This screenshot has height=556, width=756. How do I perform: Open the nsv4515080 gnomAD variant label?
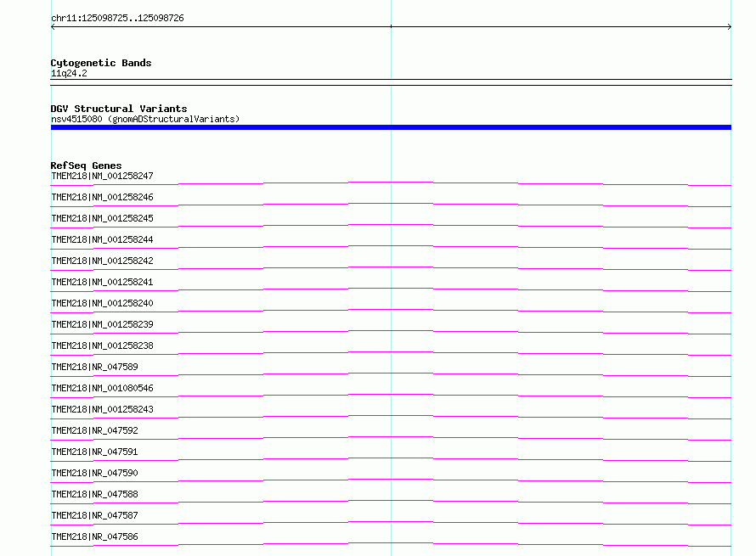pyautogui.click(x=145, y=119)
